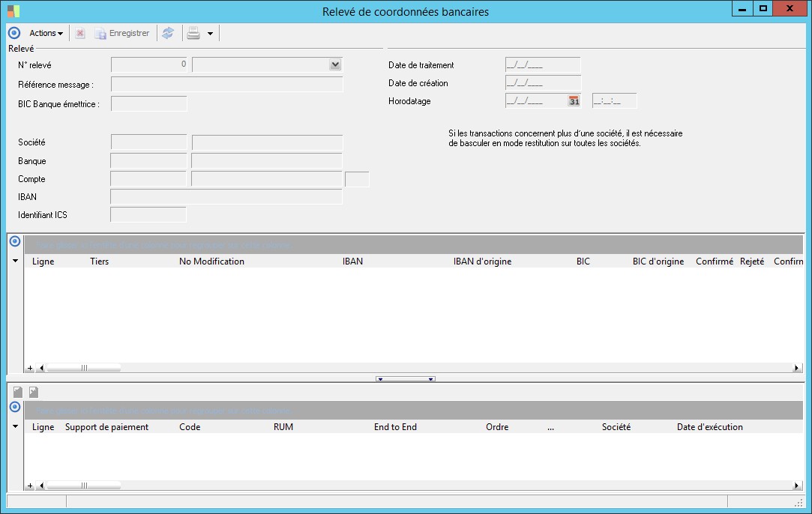This screenshot has height=514, width=812.
Task: Click the Référence message input field
Action: [x=226, y=85]
